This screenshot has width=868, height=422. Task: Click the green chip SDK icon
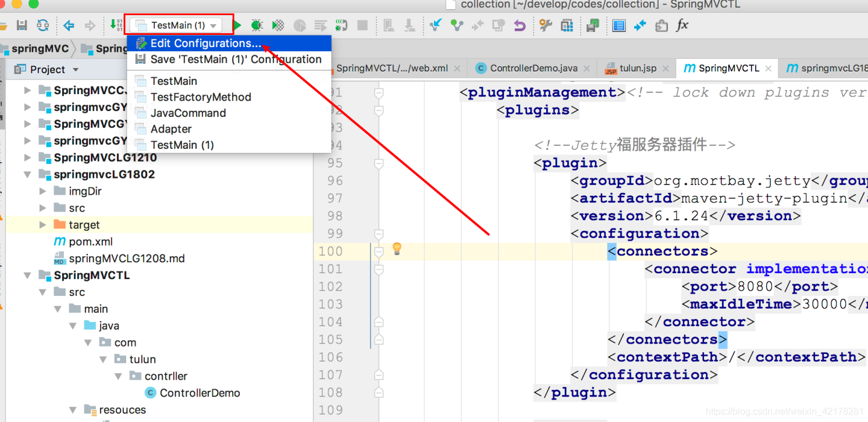click(593, 26)
